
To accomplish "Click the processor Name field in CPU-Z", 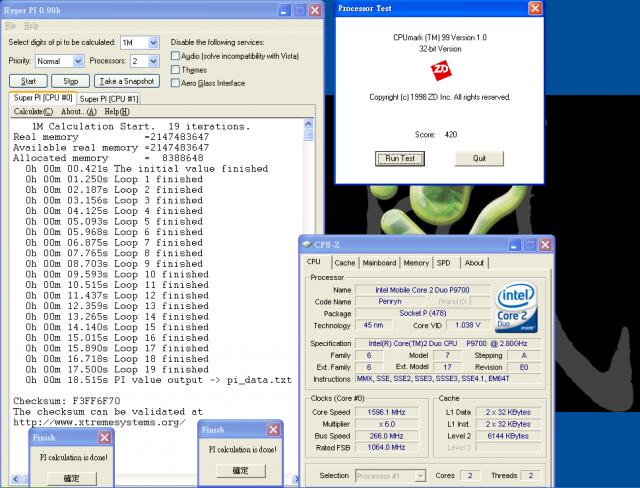I will click(422, 290).
